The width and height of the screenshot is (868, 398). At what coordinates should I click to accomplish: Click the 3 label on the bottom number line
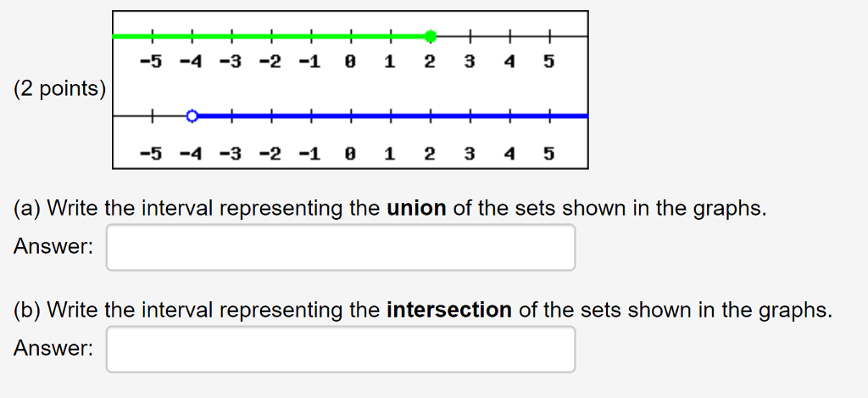point(469,154)
